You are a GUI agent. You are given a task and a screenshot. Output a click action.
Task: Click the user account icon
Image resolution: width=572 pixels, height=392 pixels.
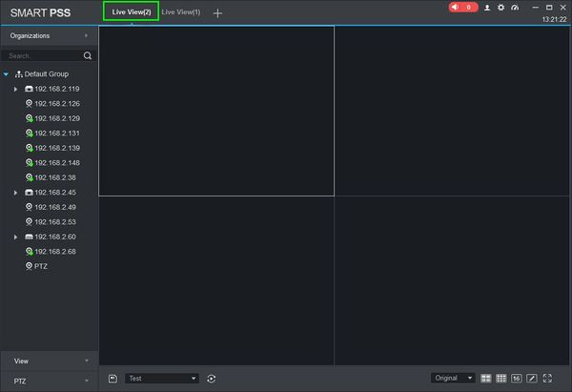487,8
